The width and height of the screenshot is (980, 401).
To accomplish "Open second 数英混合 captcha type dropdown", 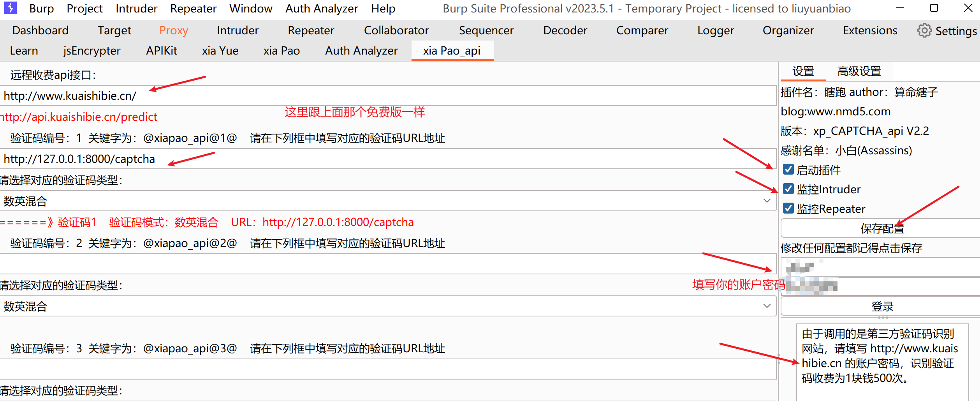I will click(387, 306).
